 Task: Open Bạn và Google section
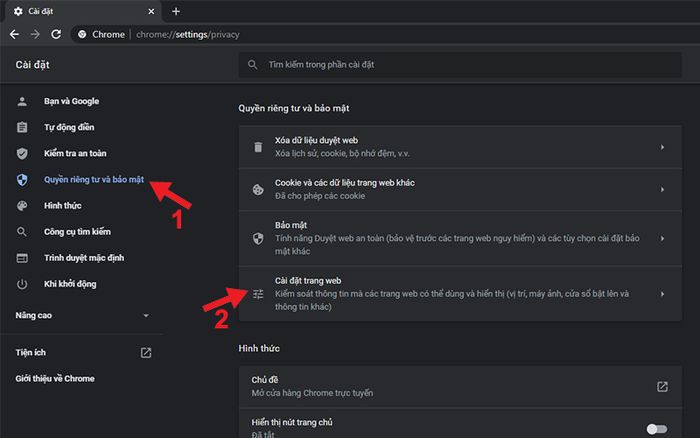[71, 101]
